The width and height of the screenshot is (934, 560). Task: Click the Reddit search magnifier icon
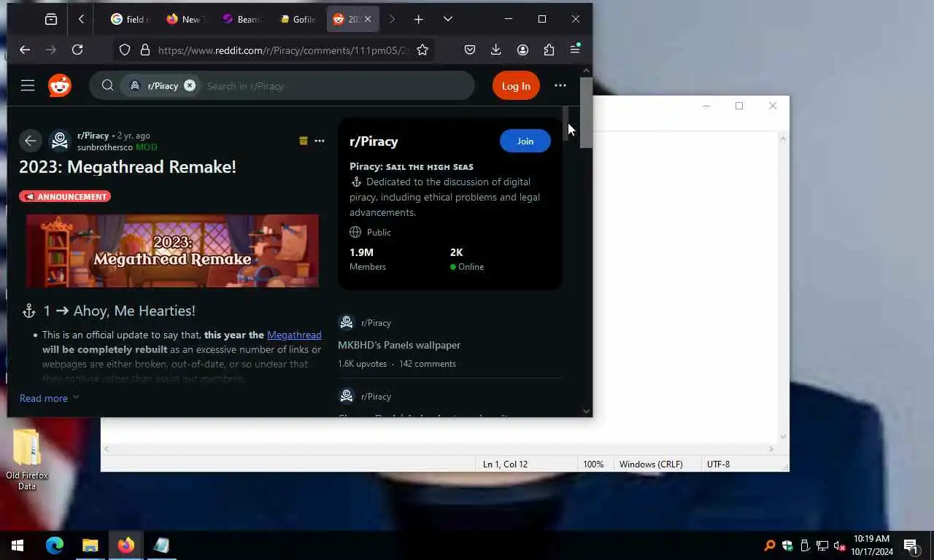click(107, 86)
